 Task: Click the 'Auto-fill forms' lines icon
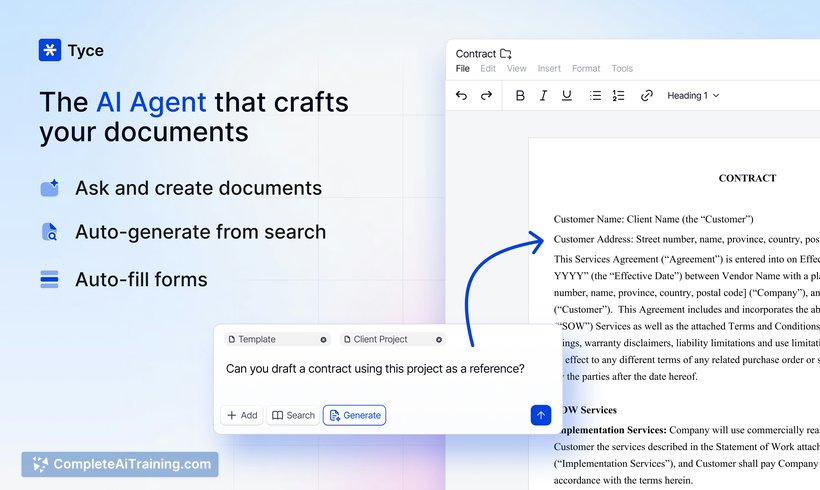point(49,279)
